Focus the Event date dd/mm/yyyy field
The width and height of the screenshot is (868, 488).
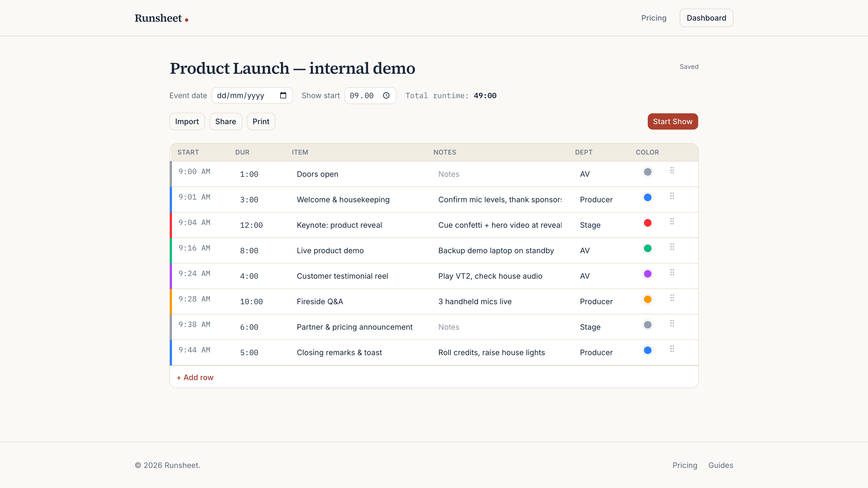click(x=252, y=95)
